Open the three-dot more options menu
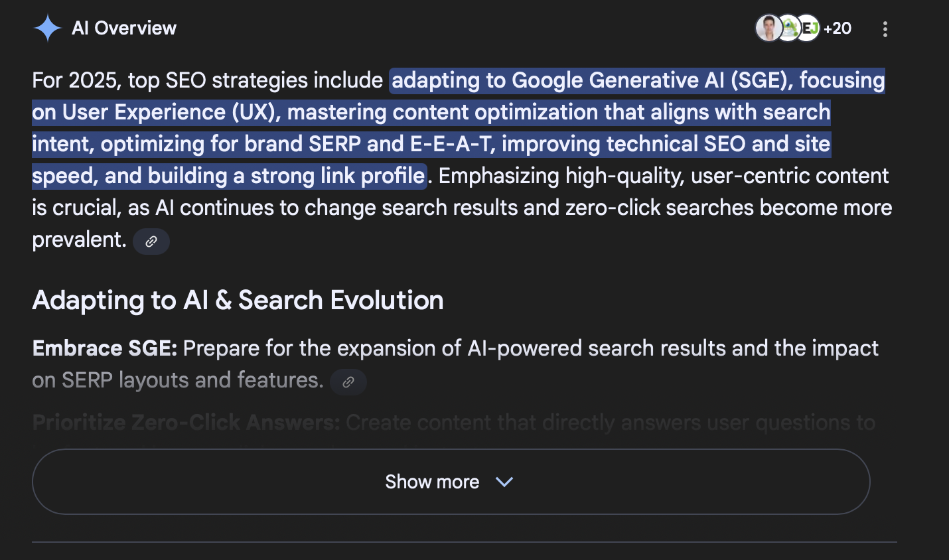The width and height of the screenshot is (949, 560). (x=885, y=29)
